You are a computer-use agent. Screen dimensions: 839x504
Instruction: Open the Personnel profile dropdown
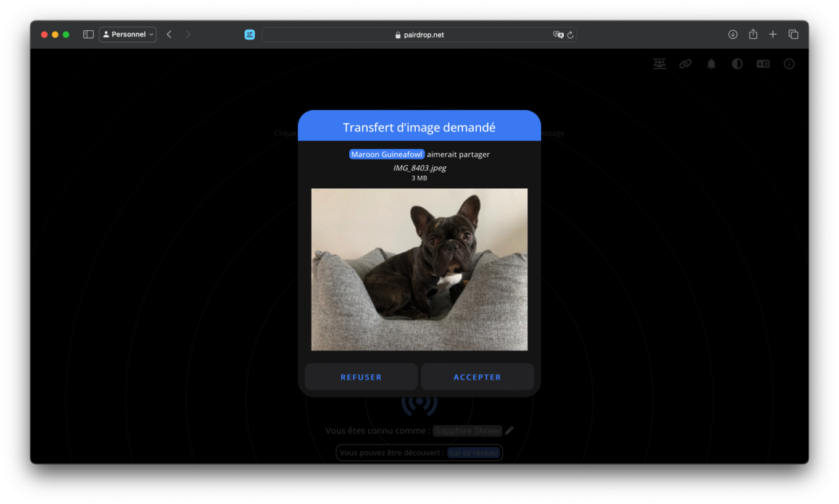pos(128,35)
